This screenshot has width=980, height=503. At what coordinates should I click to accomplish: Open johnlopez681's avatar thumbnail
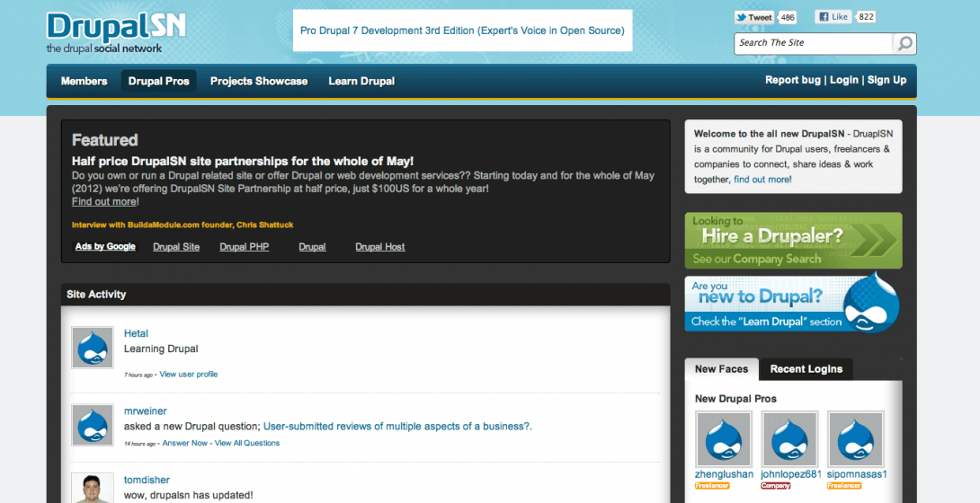click(790, 438)
